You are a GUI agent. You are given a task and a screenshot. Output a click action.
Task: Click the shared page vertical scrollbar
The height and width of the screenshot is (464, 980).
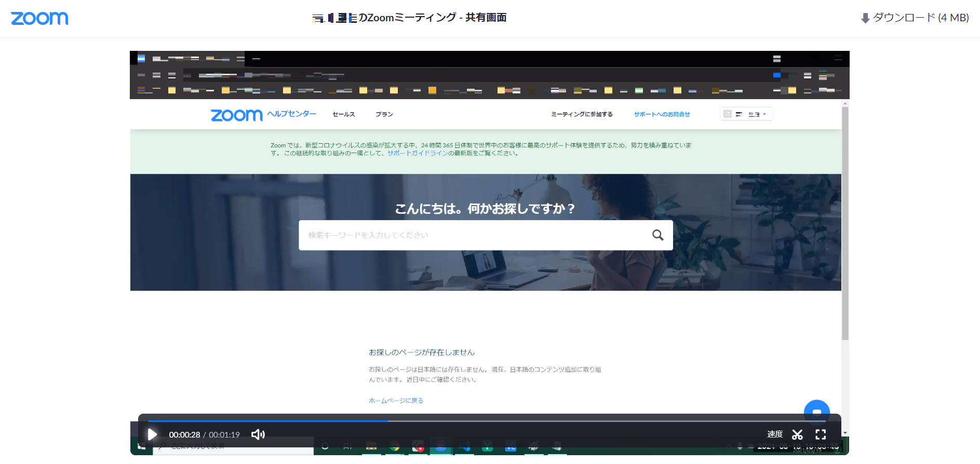(x=845, y=223)
